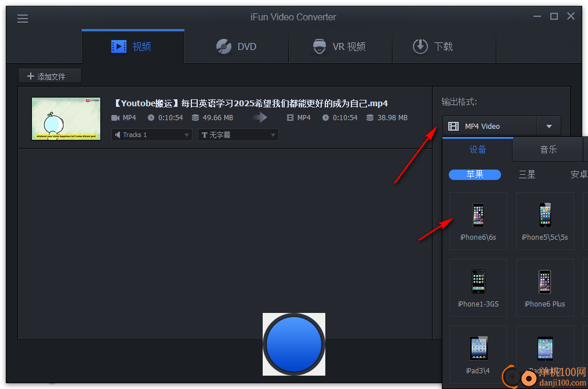The width and height of the screenshot is (588, 389).
Task: Open the hamburger menu
Action: coord(23,19)
